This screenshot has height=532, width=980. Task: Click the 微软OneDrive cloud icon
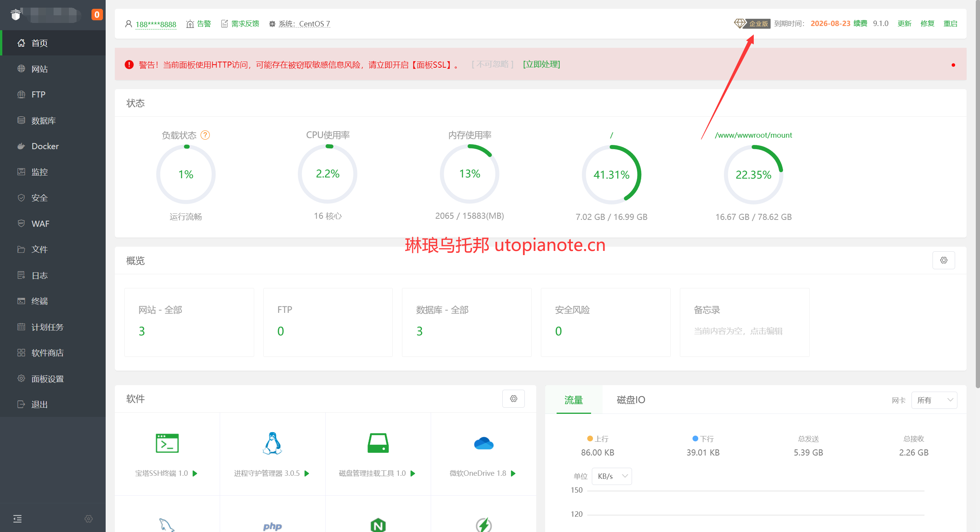(x=483, y=443)
